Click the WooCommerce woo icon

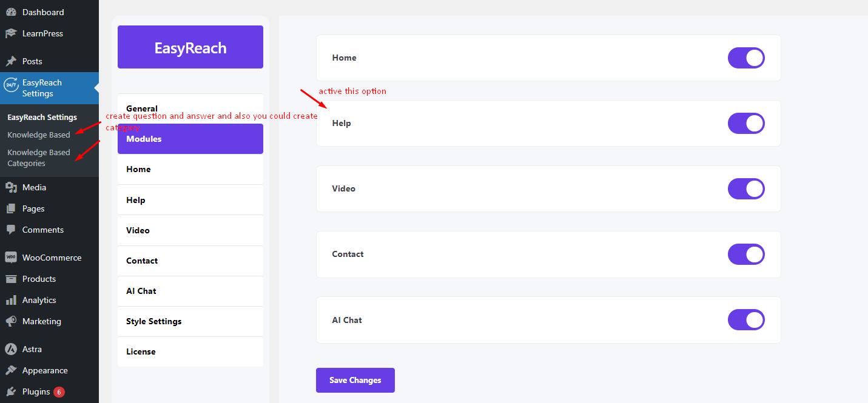tap(11, 258)
